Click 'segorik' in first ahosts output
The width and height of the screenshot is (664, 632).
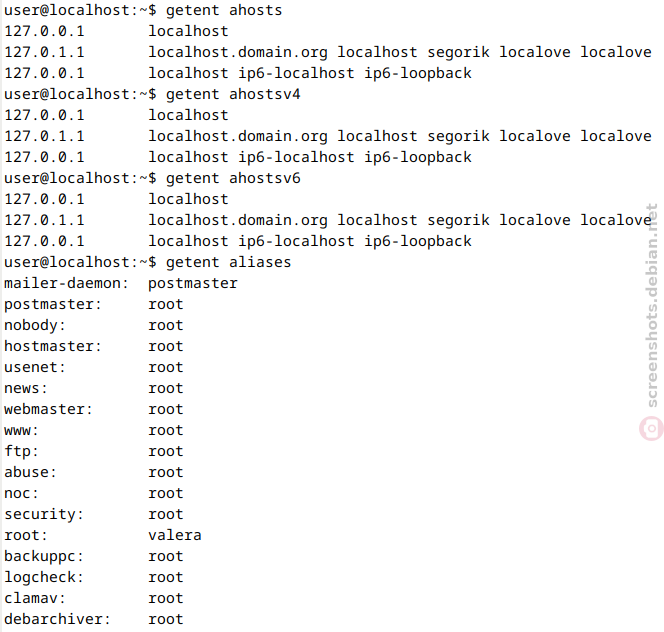pyautogui.click(x=458, y=52)
